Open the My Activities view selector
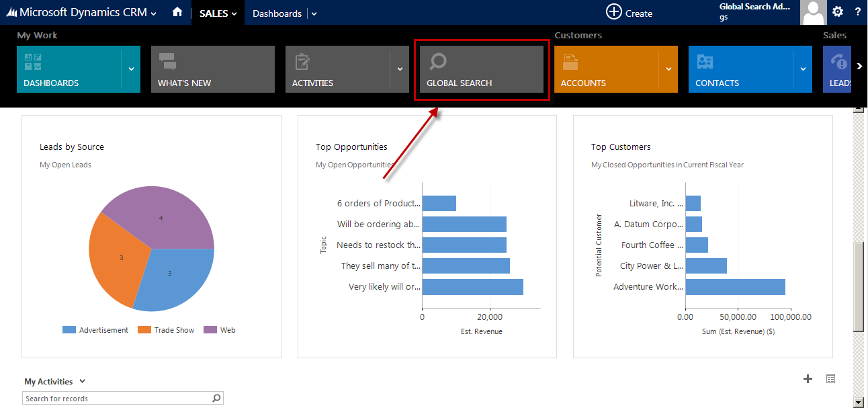The width and height of the screenshot is (868, 408). coord(82,382)
